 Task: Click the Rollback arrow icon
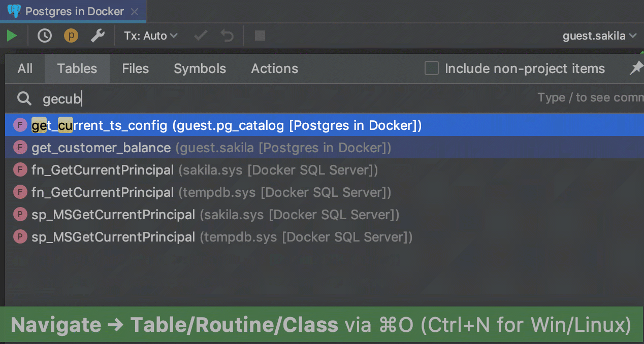(227, 36)
